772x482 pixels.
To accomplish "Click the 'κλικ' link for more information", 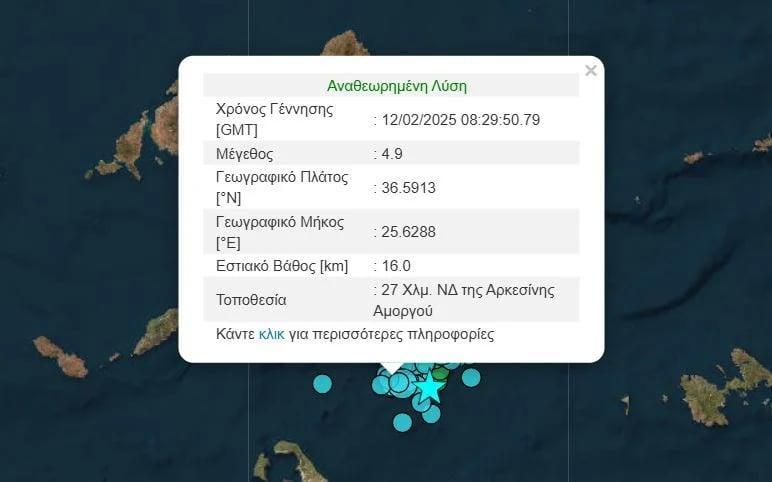I will click(272, 334).
